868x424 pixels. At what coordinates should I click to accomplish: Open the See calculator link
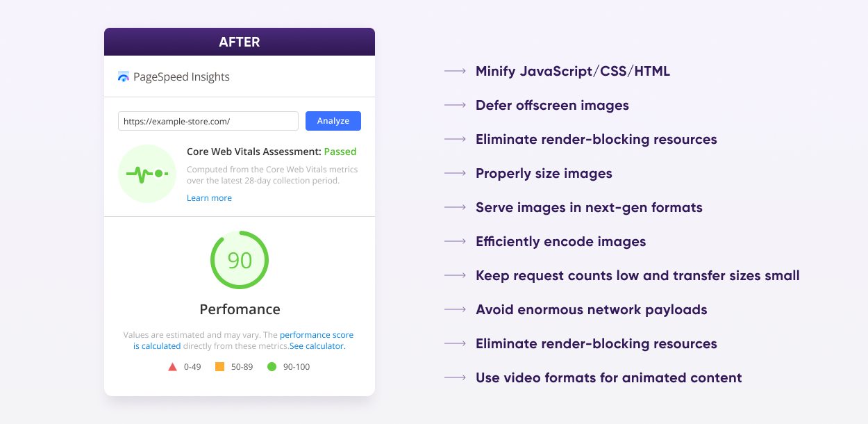316,345
